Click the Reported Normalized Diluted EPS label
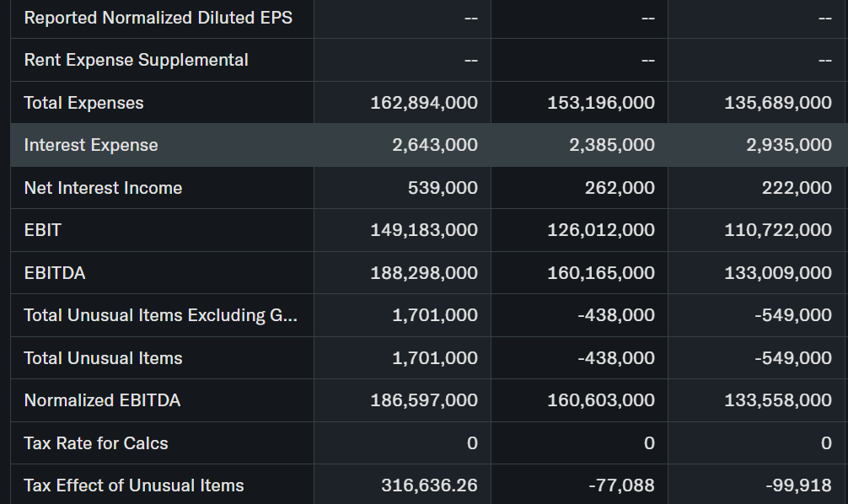The height and width of the screenshot is (504, 848). click(158, 18)
